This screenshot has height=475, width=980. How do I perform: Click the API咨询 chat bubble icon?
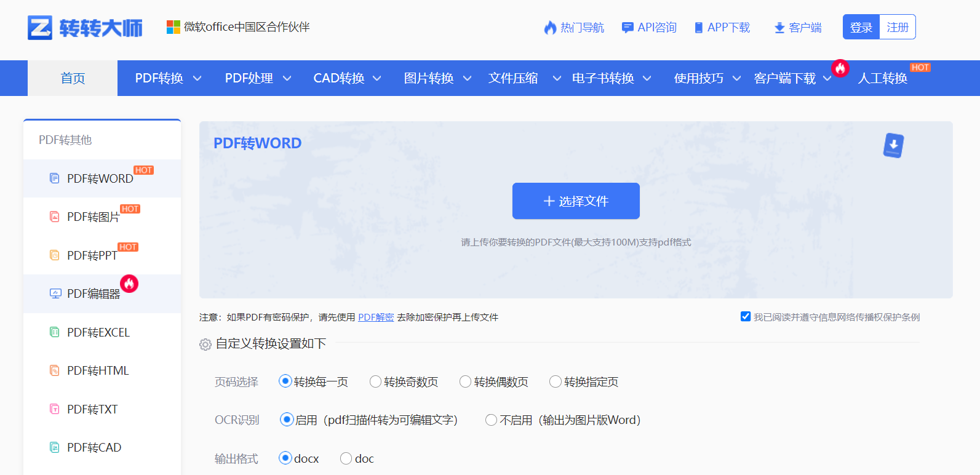(627, 28)
